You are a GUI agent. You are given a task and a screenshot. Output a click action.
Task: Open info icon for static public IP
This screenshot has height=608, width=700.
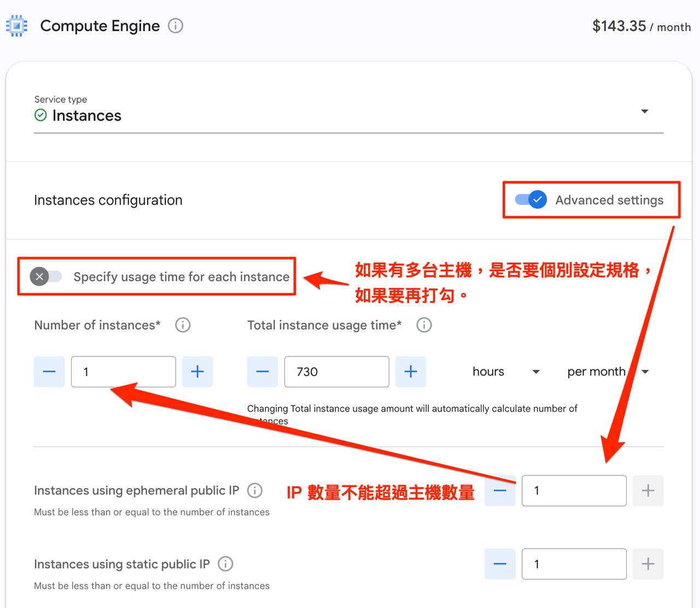225,564
